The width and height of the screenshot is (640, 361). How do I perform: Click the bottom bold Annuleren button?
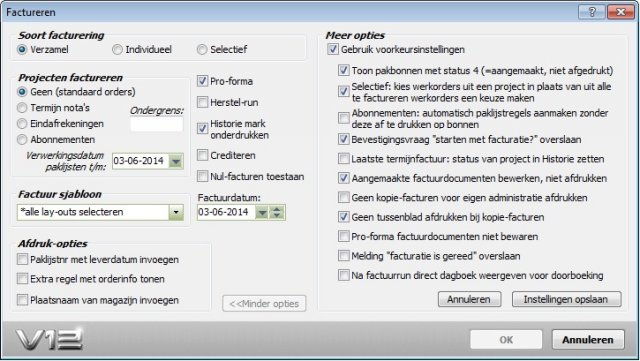588,340
